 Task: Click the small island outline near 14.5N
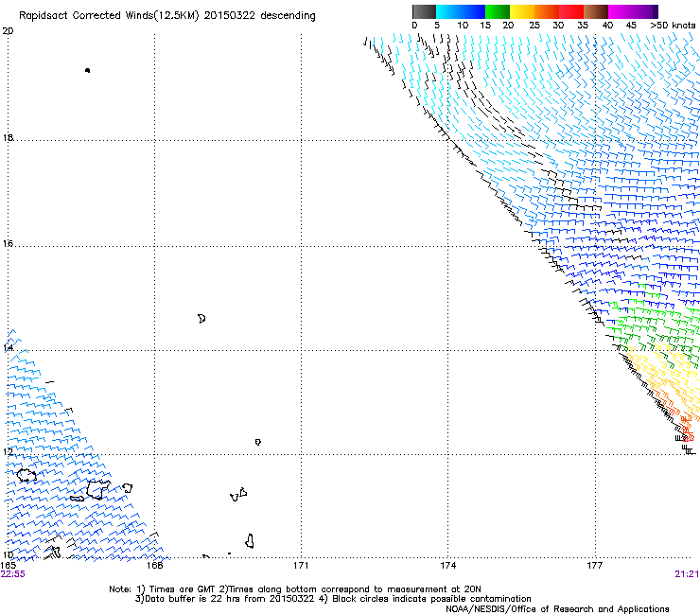point(201,319)
